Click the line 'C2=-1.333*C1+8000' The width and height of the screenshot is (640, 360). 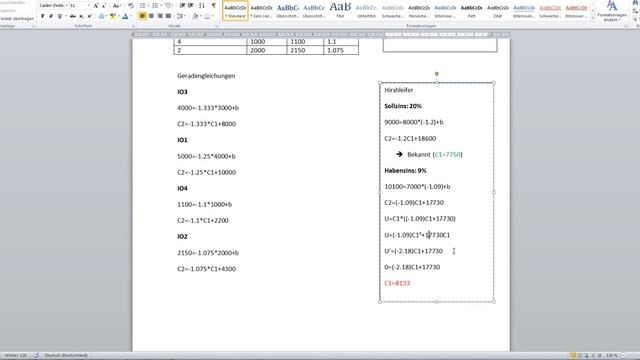(207, 124)
